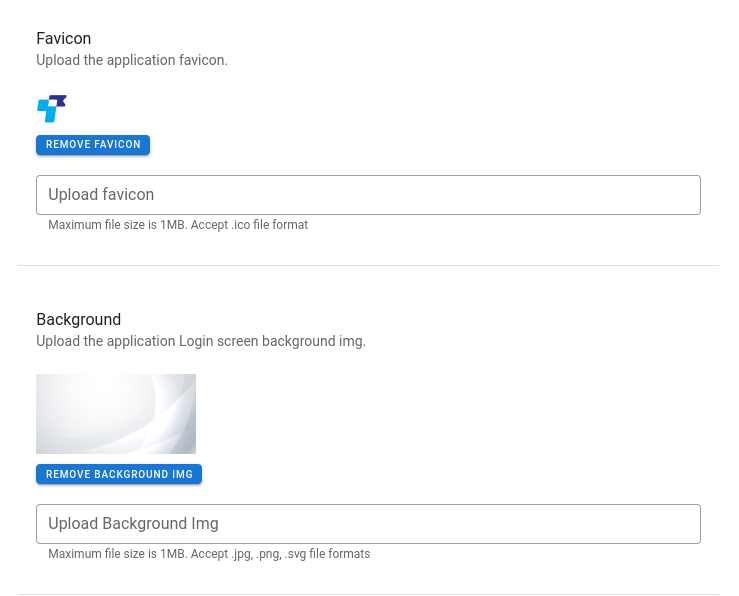Select the current favicon preview icon
This screenshot has height=596, width=739.
pyautogui.click(x=52, y=108)
